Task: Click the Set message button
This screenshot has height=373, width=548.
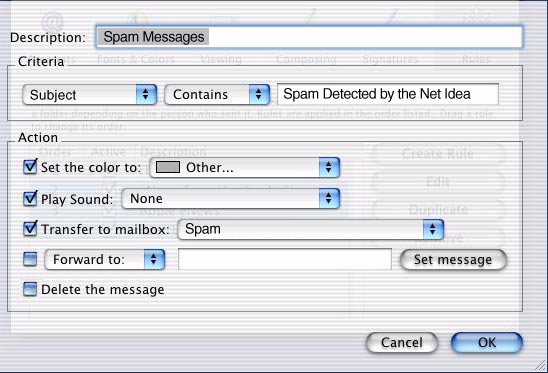Action: point(453,260)
